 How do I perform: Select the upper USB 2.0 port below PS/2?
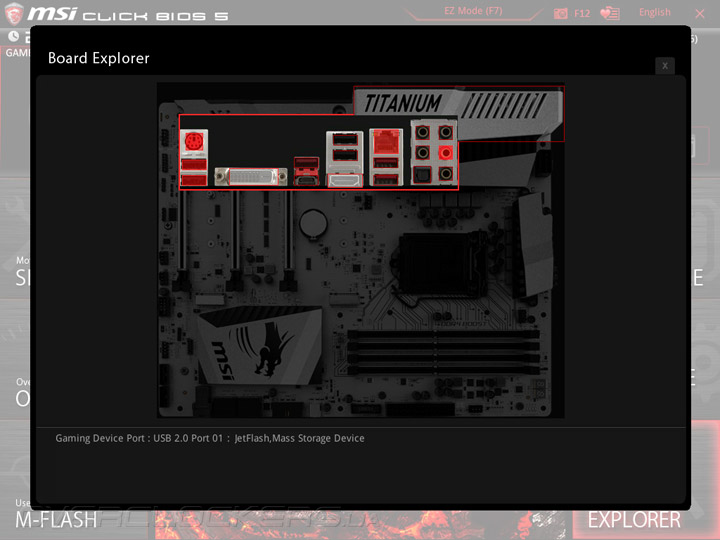pyautogui.click(x=194, y=164)
